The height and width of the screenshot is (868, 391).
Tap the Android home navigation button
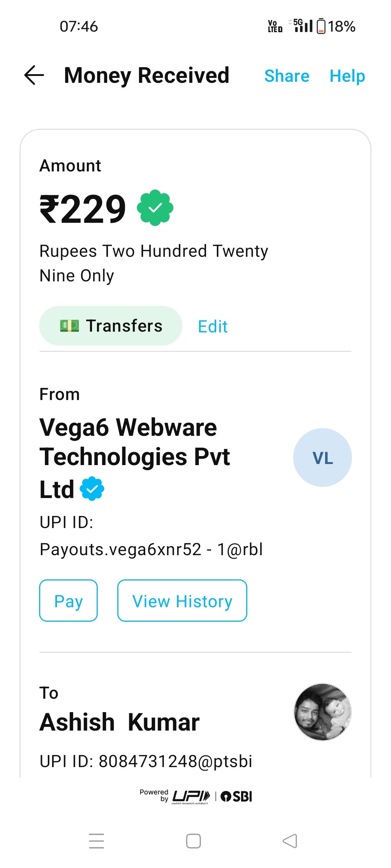tap(193, 841)
